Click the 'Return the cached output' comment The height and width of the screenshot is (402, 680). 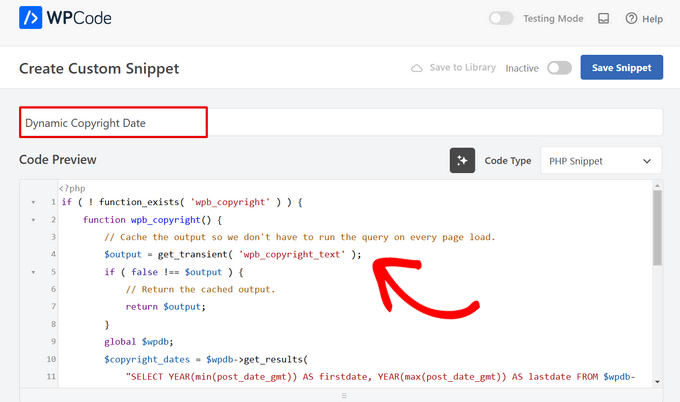[200, 289]
